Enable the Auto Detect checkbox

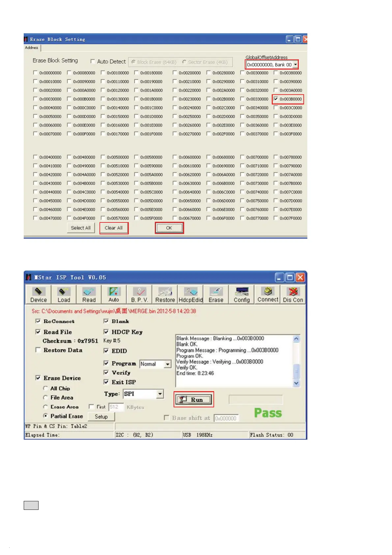(93, 61)
